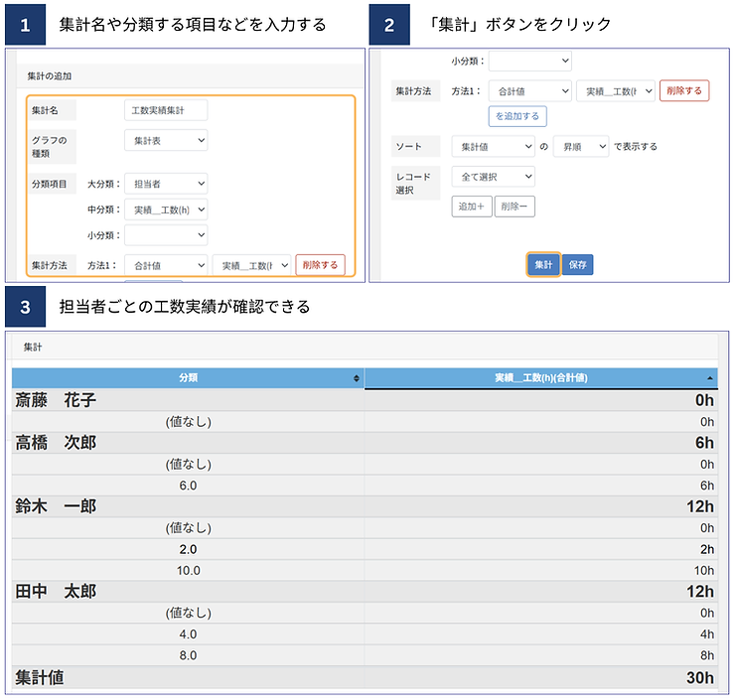Open 方法1 合計値 dropdown in step 1 panel
This screenshot has width=735, height=700.
[x=166, y=265]
